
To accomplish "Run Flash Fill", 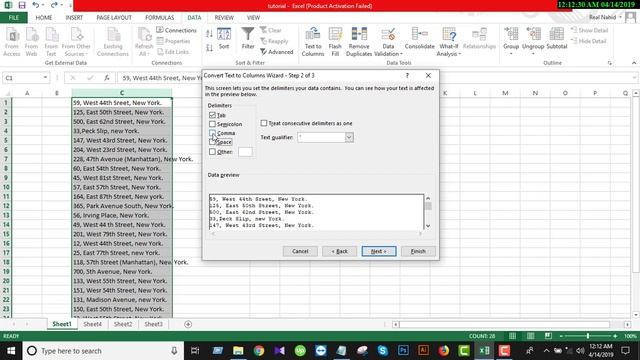I will [335, 42].
